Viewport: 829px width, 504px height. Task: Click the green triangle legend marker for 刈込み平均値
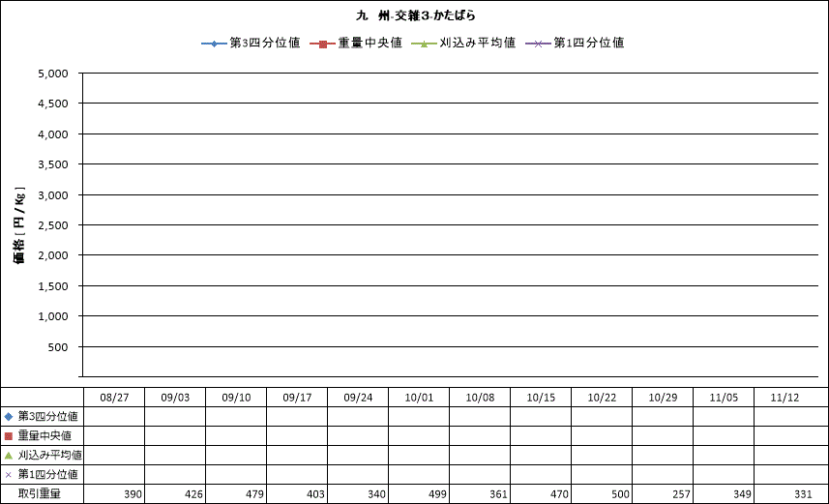click(425, 44)
